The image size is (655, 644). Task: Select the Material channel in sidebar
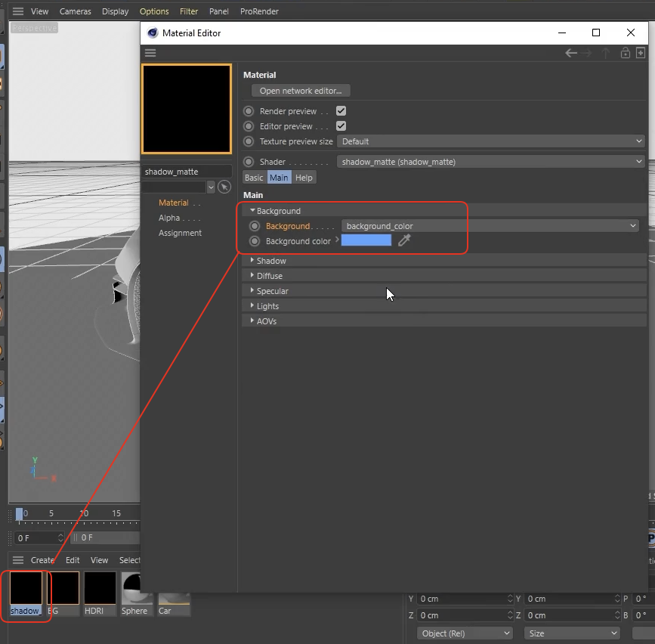173,203
